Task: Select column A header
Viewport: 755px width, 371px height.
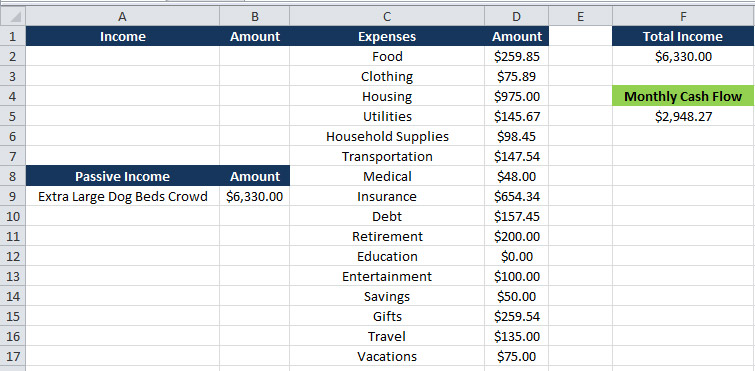Action: pyautogui.click(x=122, y=17)
